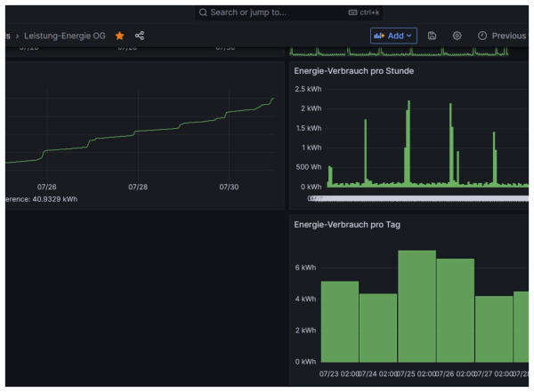Mark Leistung-Energie OG dashboard as favorite star
Image resolution: width=534 pixels, height=392 pixels.
(x=119, y=36)
